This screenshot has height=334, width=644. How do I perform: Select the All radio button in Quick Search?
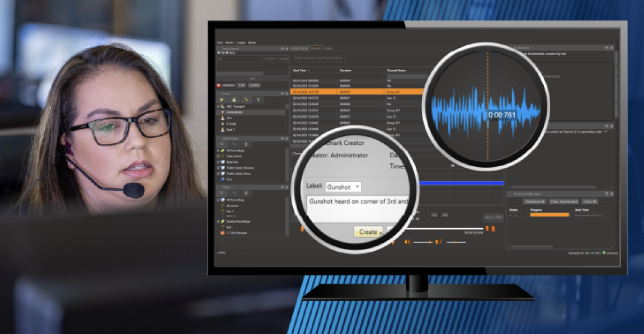(219, 53)
